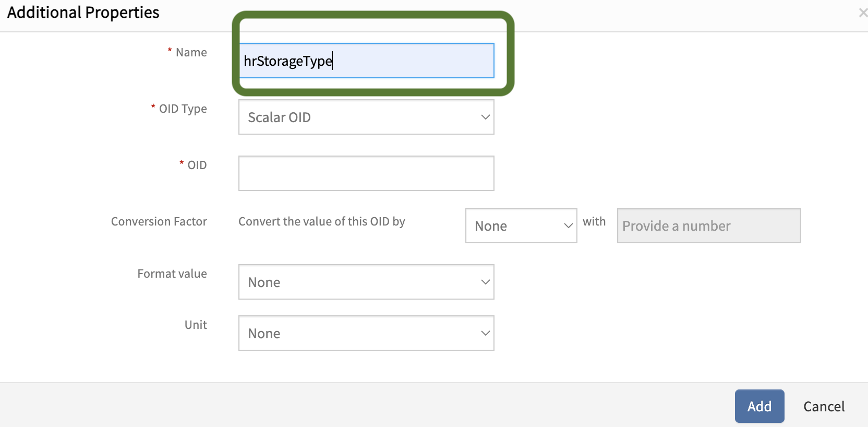Screen dimensions: 868x427
Task: Click the Unit label
Action: click(x=196, y=325)
